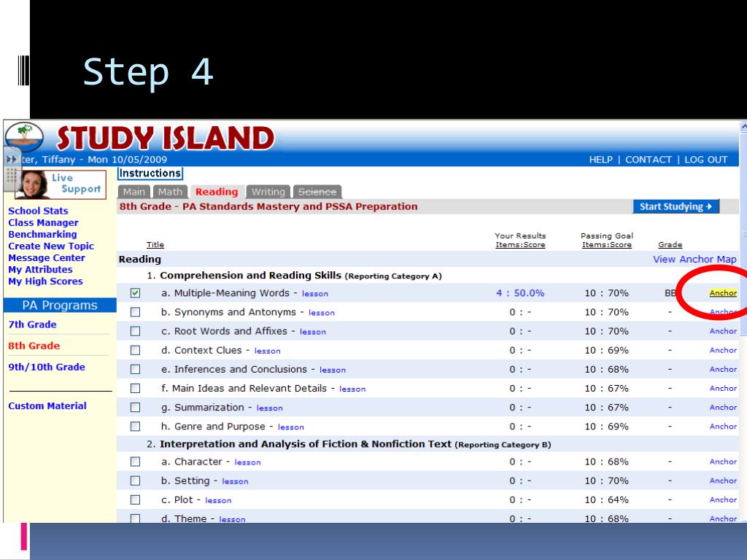The height and width of the screenshot is (560, 747).
Task: Click LOG OUT link
Action: click(x=706, y=160)
